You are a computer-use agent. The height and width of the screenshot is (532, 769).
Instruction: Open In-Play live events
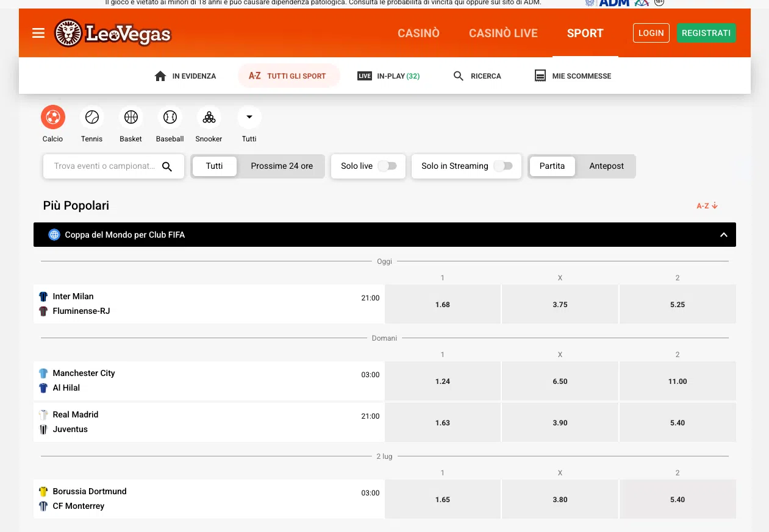pos(388,76)
